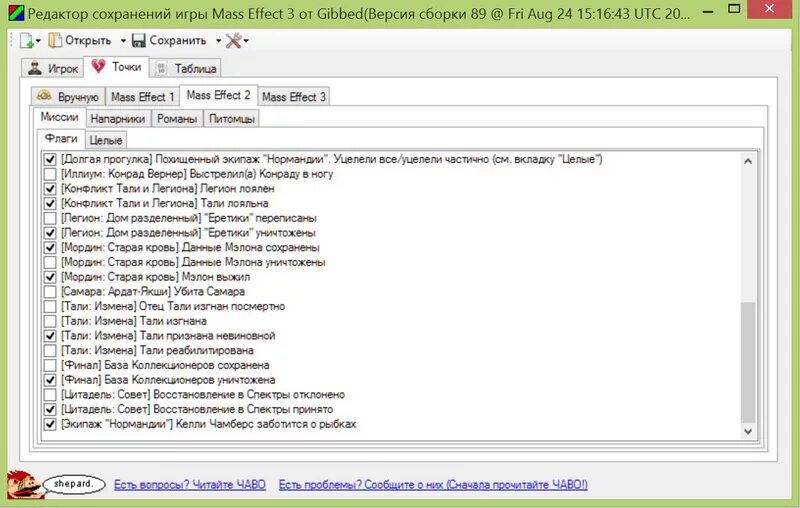Click the application icon in title bar
This screenshot has height=508, width=800.
(16, 14)
